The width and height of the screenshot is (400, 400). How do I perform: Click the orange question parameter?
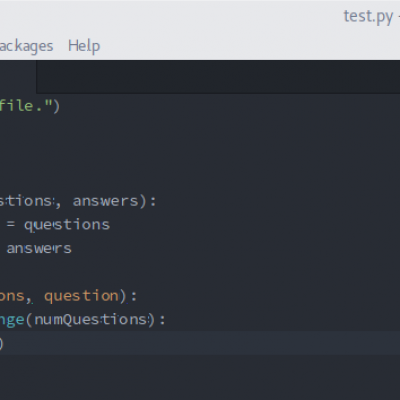pyautogui.click(x=81, y=296)
